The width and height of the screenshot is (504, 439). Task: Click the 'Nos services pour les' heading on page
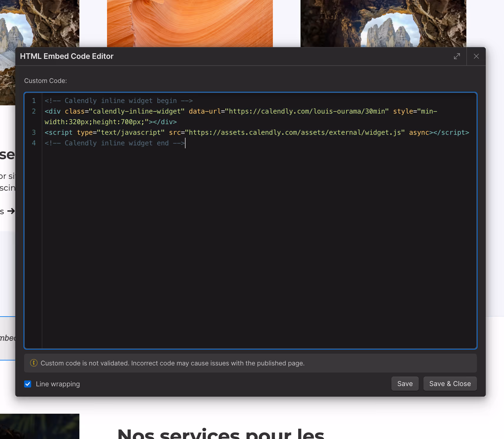[221, 433]
